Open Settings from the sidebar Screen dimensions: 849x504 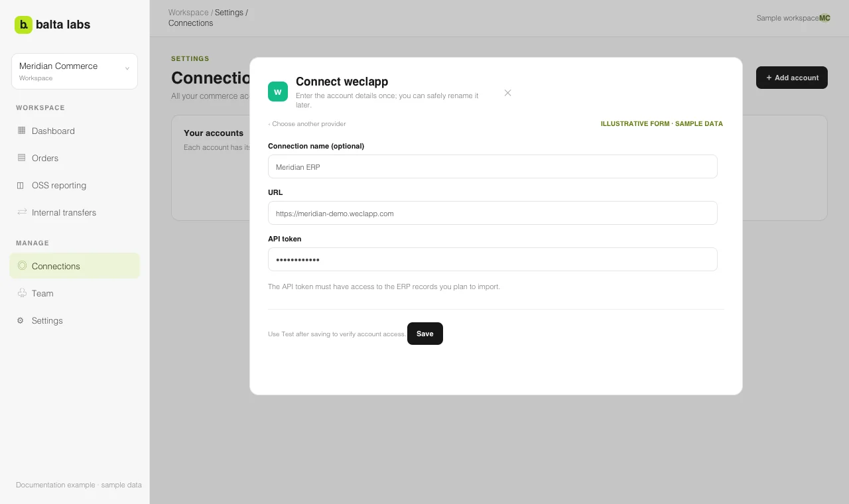(x=74, y=320)
